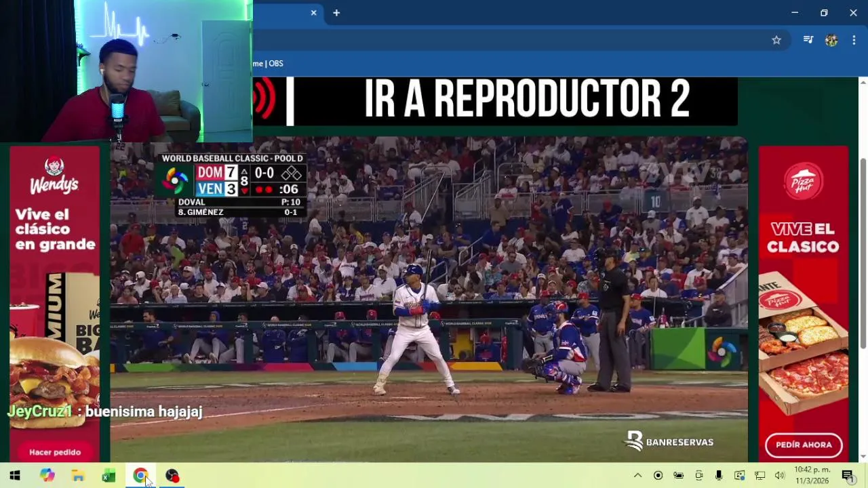Screen dimensions: 868x488
Task: Show hidden system tray icons
Action: (x=637, y=476)
